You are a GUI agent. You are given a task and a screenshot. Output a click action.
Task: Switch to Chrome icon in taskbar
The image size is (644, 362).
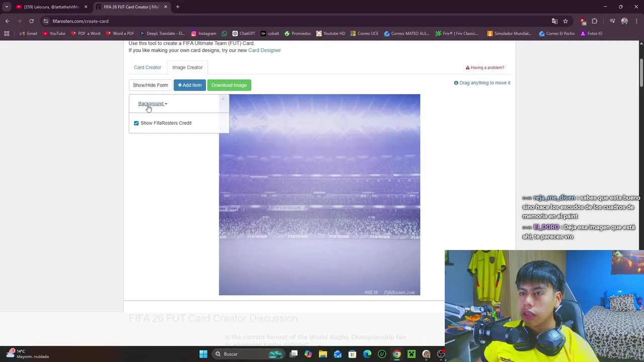click(x=396, y=354)
